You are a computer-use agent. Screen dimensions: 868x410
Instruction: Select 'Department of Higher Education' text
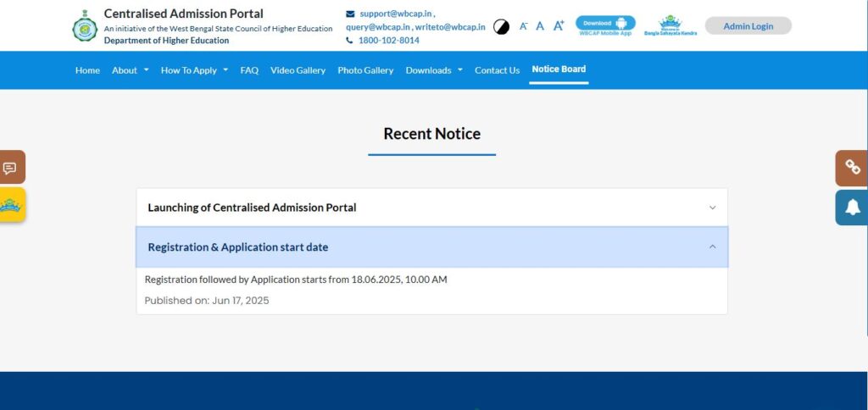(x=167, y=41)
